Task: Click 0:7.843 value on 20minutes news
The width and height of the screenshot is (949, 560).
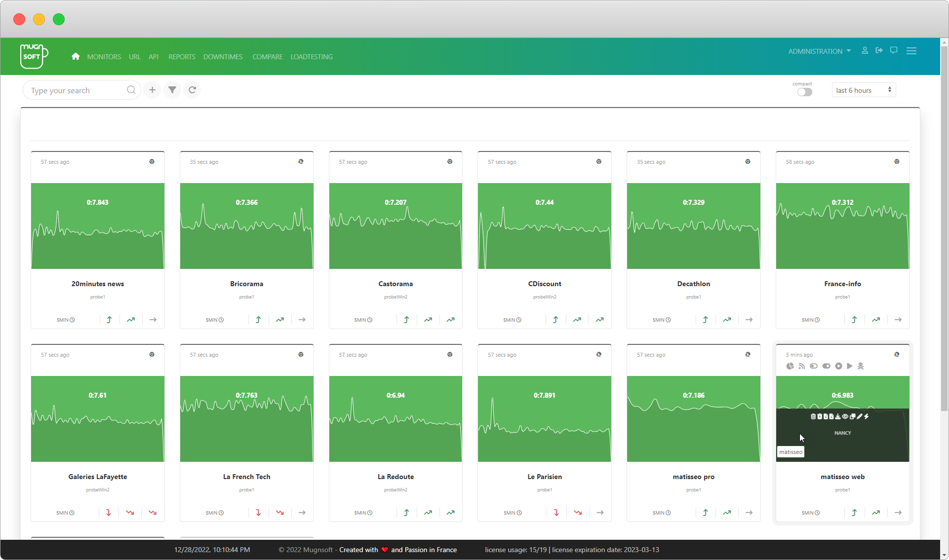Action: tap(97, 202)
